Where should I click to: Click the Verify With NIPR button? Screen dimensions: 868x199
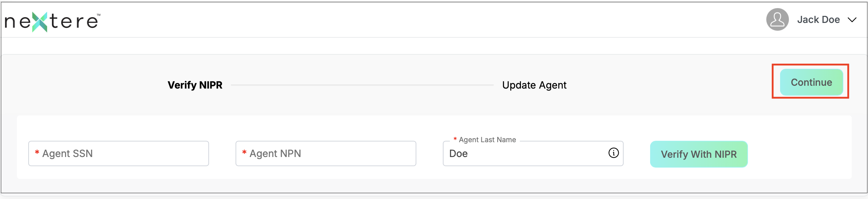[698, 154]
